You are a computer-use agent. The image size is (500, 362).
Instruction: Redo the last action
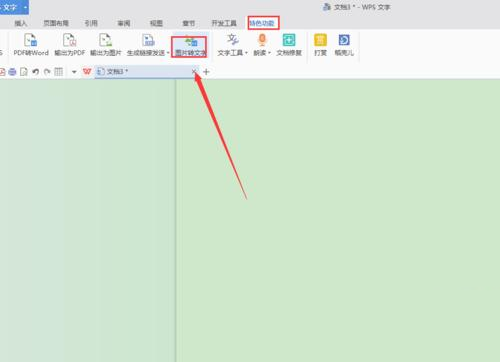point(47,72)
